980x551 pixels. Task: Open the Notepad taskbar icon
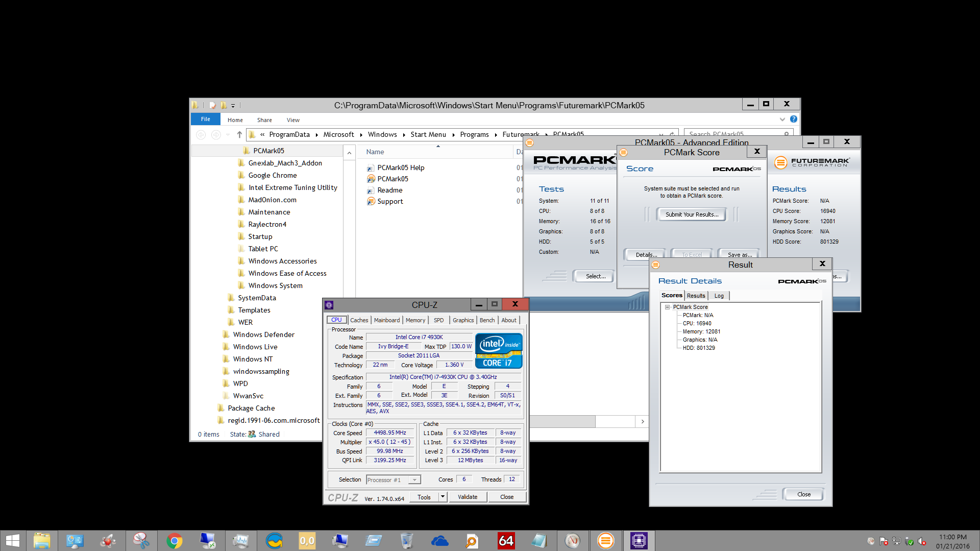[x=539, y=540]
